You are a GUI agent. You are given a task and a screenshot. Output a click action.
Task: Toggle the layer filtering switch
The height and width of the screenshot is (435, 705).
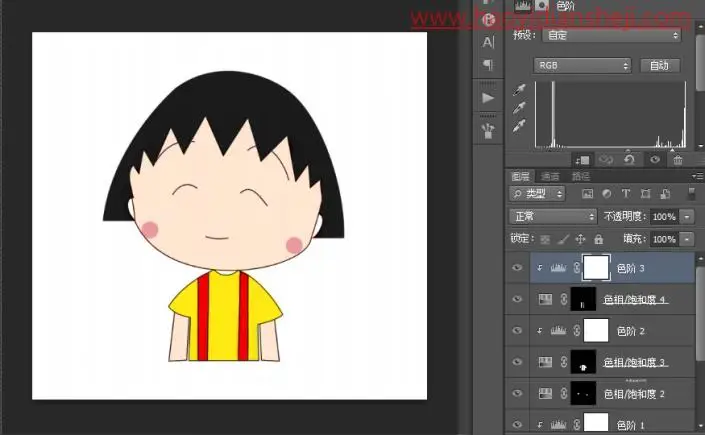692,194
